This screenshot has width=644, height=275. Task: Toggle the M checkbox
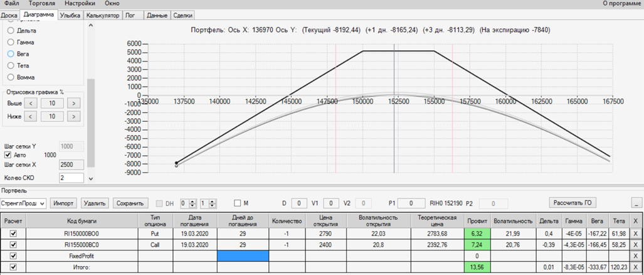pyautogui.click(x=238, y=203)
